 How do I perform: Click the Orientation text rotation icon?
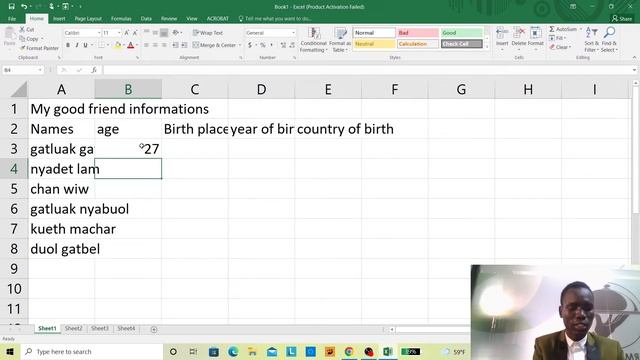click(x=176, y=33)
